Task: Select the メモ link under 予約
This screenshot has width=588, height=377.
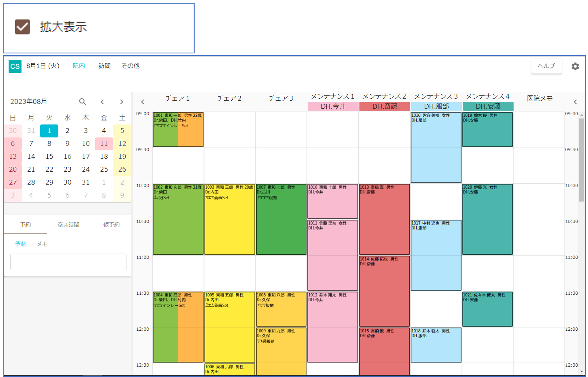Action: coord(42,244)
